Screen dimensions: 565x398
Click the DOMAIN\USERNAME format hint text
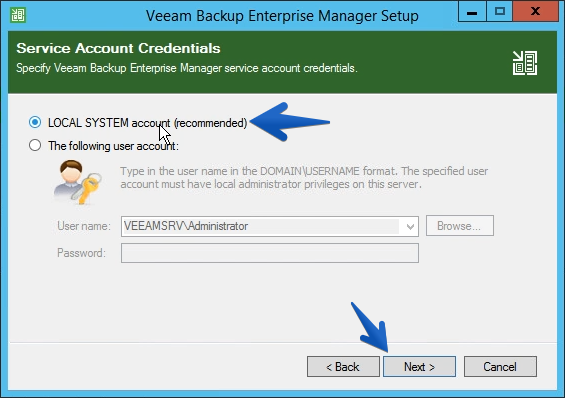pos(304,178)
